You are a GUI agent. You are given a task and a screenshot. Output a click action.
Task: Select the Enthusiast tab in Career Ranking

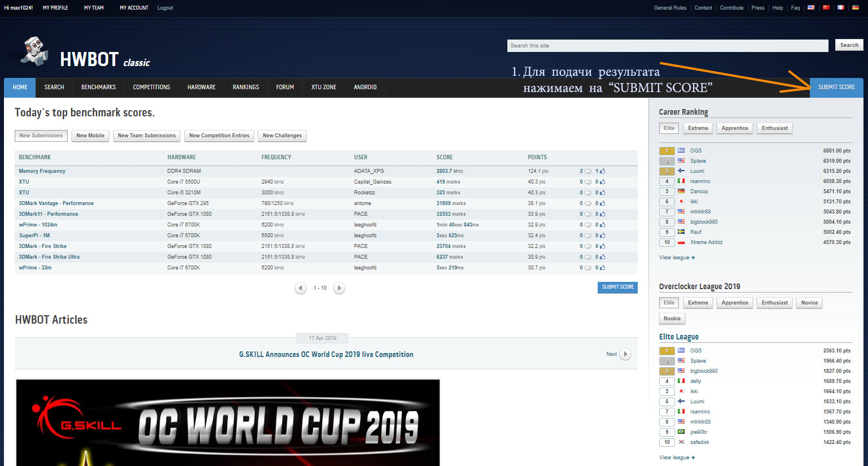(775, 128)
